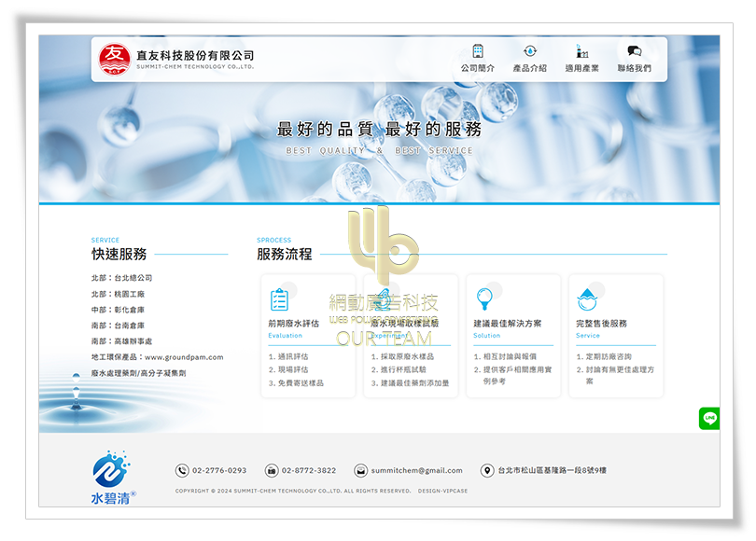Click the 南部：高雄辦事處 link
The width and height of the screenshot is (756, 541).
tap(121, 341)
